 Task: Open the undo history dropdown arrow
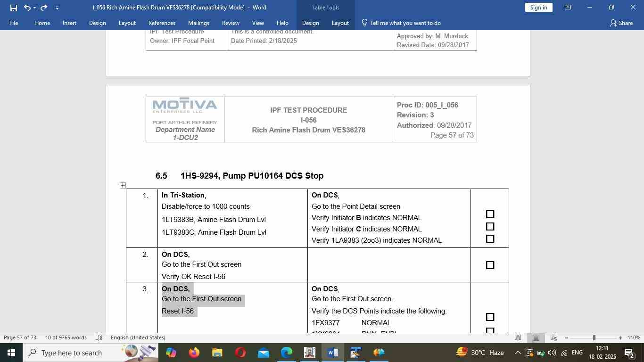pyautogui.click(x=34, y=8)
